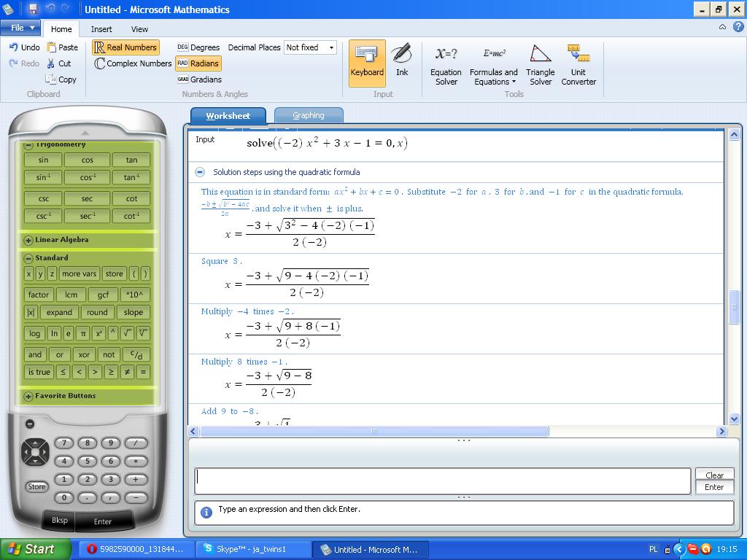Viewport: 747px width, 560px height.
Task: Click digit 7 on the keypad
Action: pyautogui.click(x=64, y=443)
